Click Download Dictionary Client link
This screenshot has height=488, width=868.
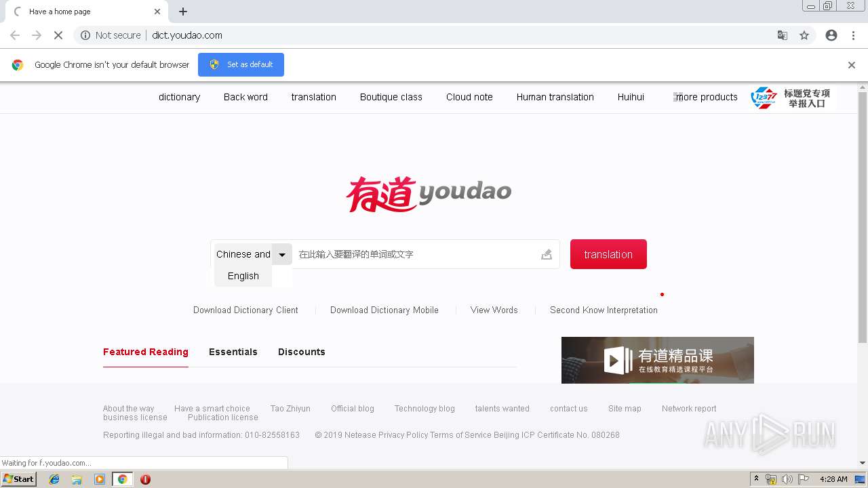[x=245, y=310]
